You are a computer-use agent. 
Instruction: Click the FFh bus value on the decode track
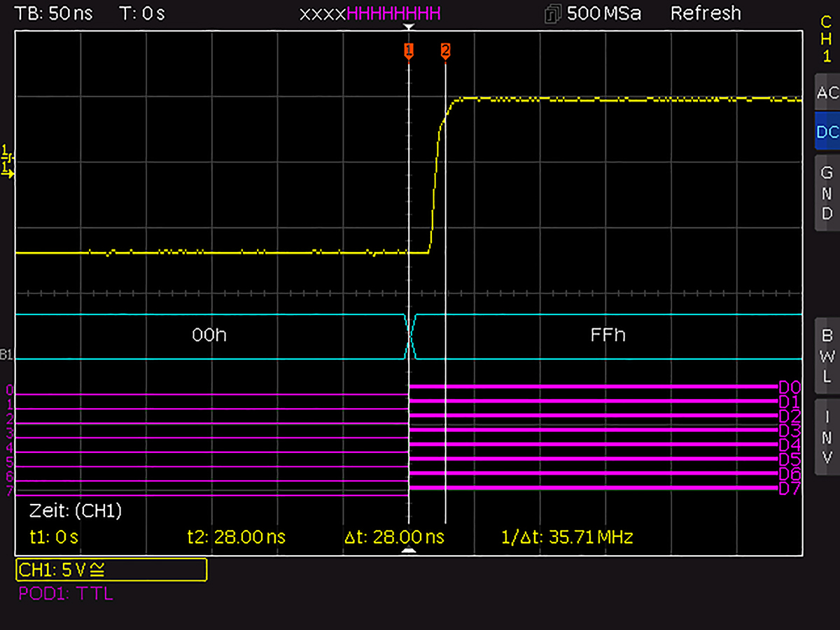point(607,335)
